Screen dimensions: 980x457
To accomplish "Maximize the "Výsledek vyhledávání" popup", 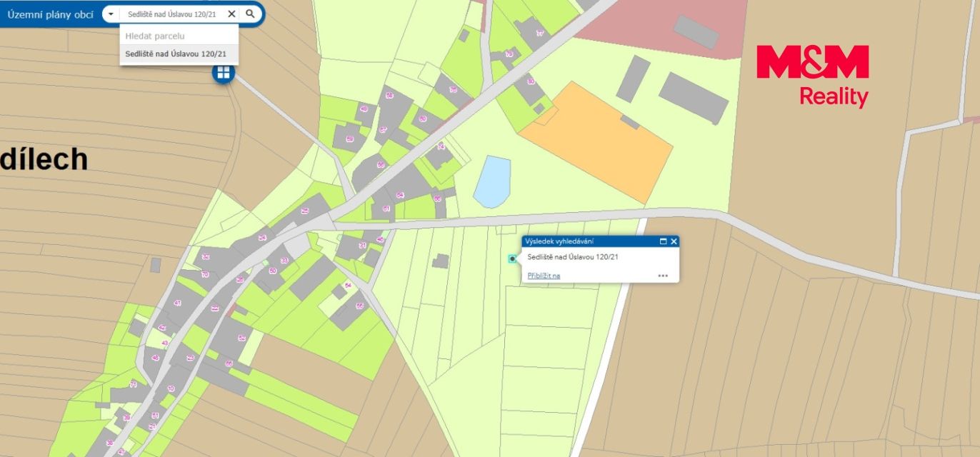I will point(663,241).
